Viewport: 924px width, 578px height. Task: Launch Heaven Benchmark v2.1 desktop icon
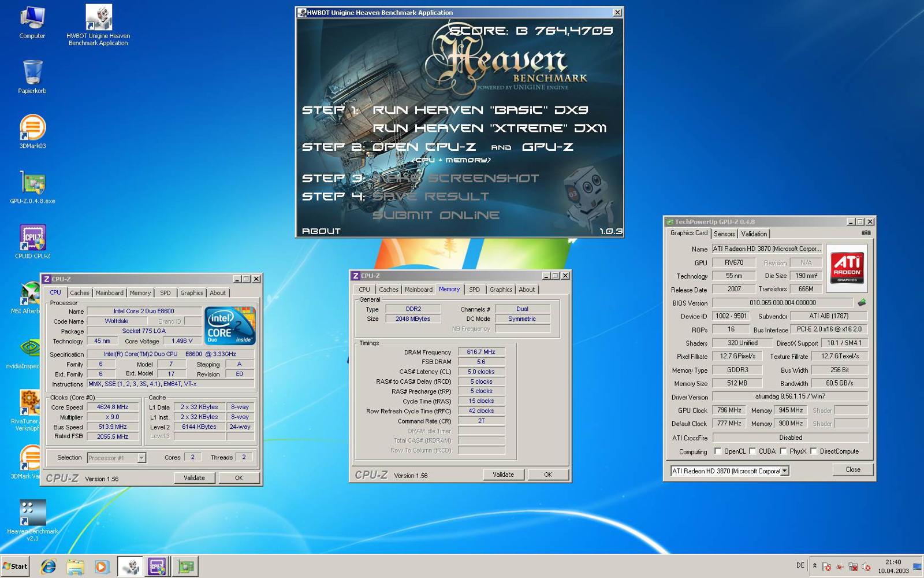coord(32,520)
